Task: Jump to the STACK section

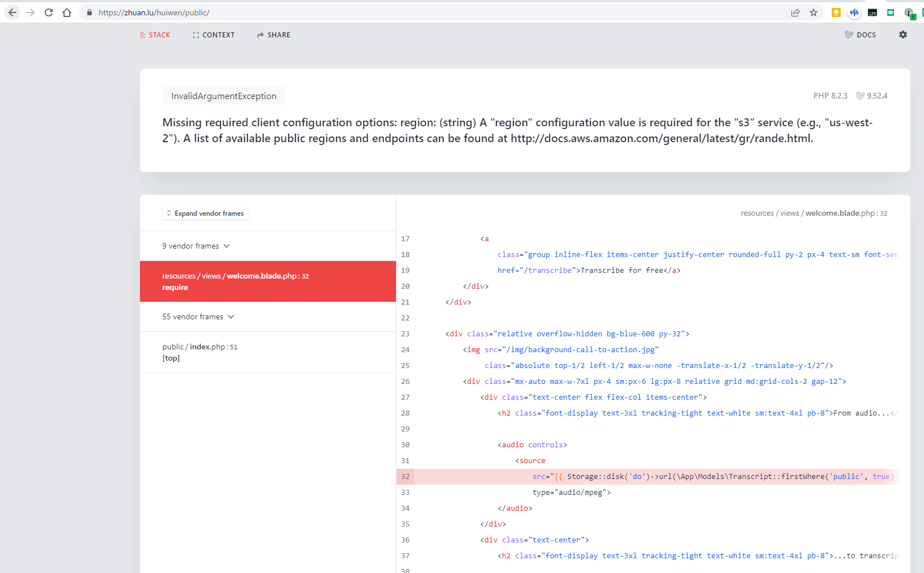Action: 155,35
